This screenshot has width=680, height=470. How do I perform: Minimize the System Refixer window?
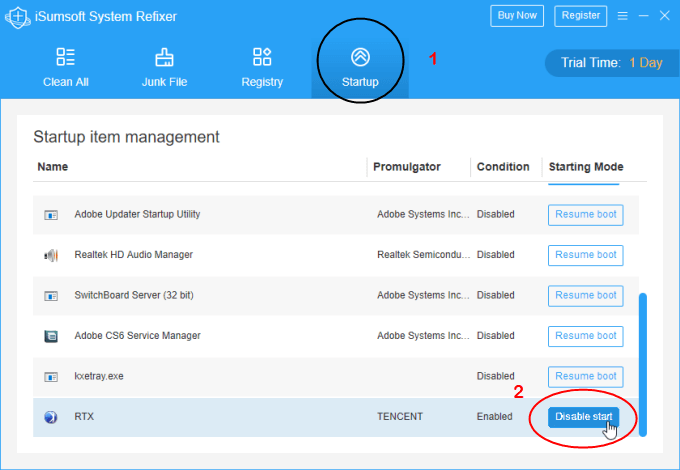[644, 16]
